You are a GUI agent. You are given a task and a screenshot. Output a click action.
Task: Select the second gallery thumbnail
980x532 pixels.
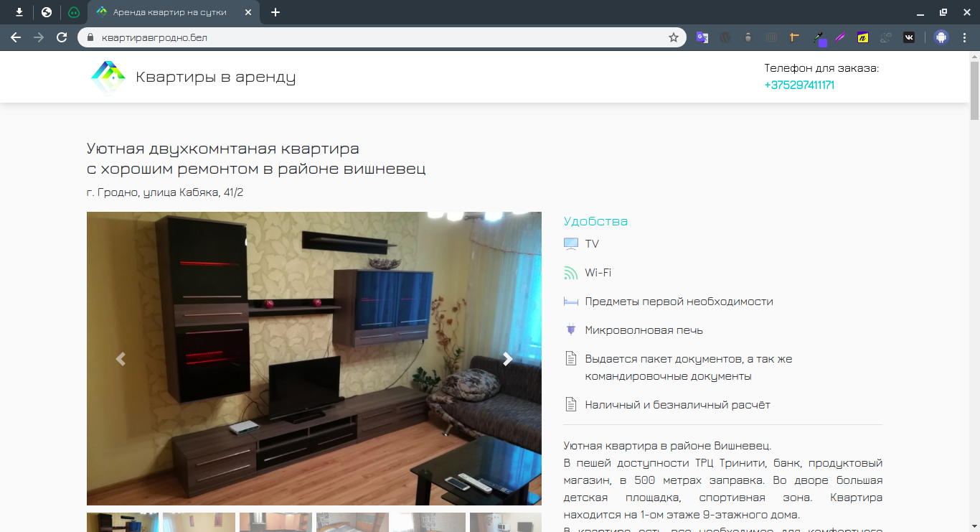(x=199, y=522)
